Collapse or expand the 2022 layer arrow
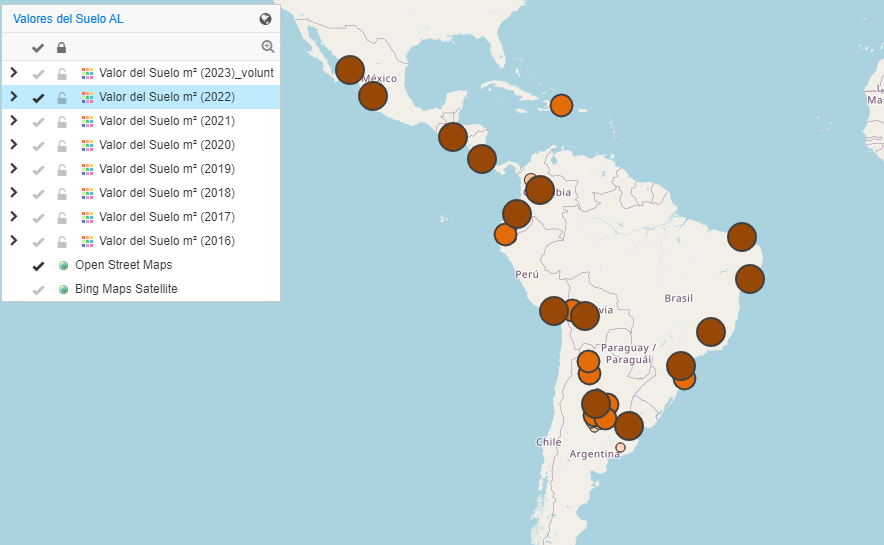Screen dimensions: 884x545 click(14, 97)
